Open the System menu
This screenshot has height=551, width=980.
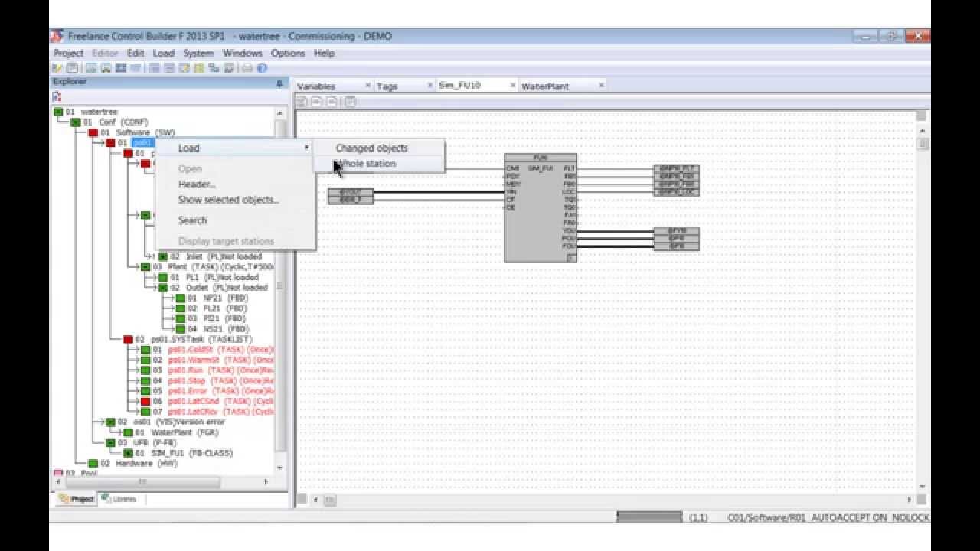click(x=198, y=53)
